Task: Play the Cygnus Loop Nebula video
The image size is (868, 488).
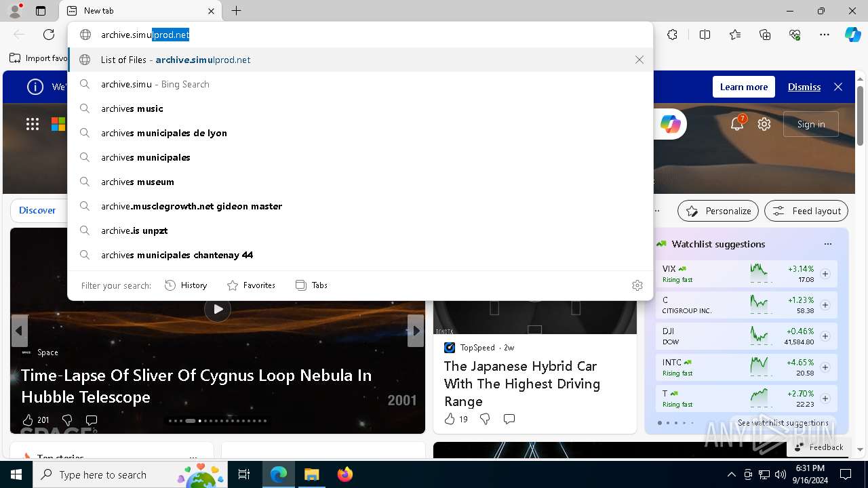Action: (218, 309)
